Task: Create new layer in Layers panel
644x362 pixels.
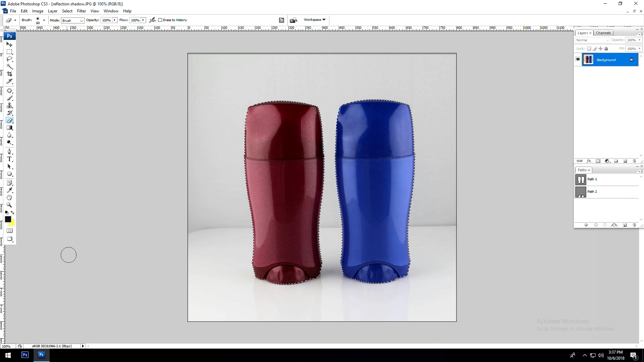Action: pyautogui.click(x=625, y=161)
